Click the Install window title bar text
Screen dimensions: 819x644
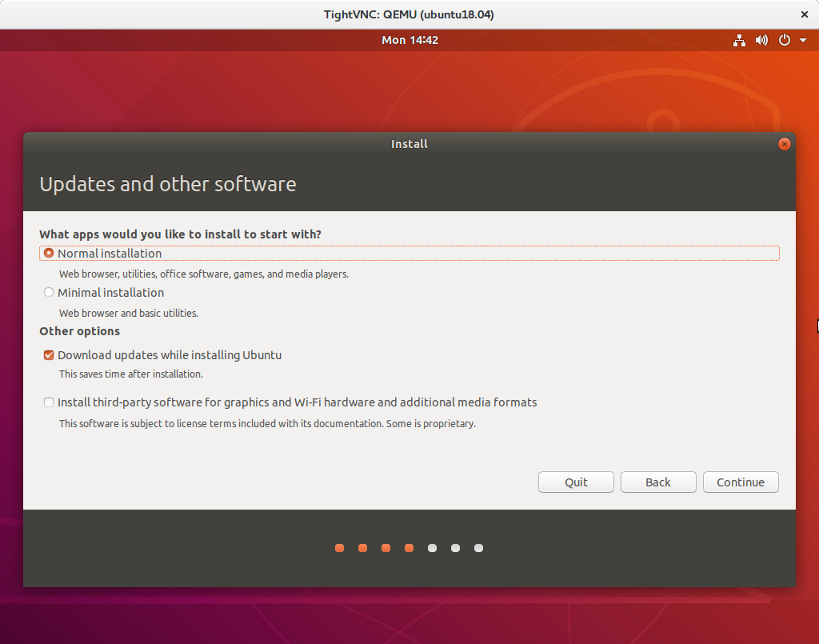[x=409, y=144]
